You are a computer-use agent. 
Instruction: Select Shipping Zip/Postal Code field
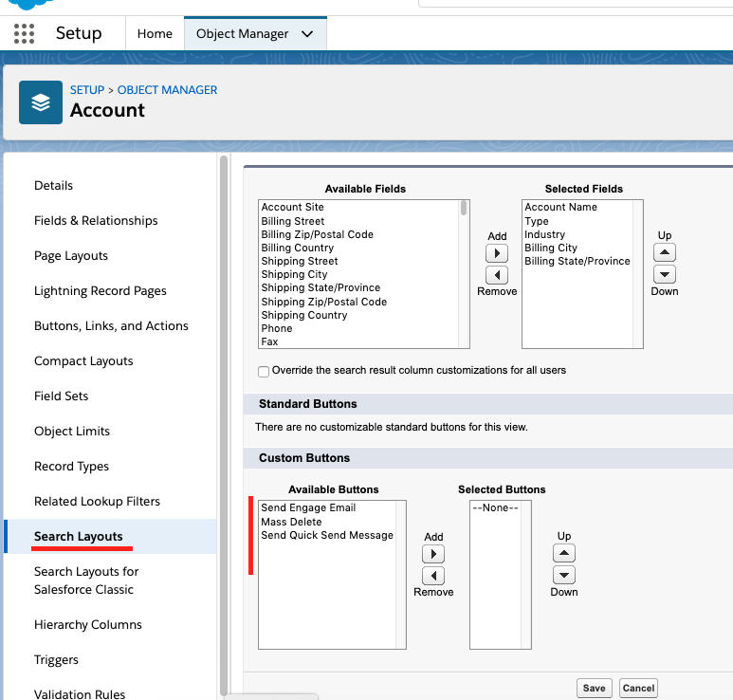pos(324,302)
